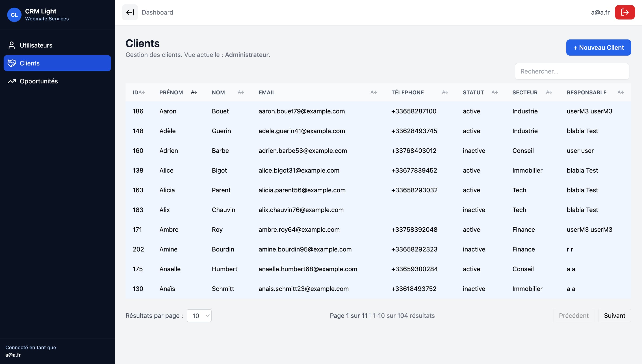
Task: Go to the next page with Suivant
Action: point(614,316)
